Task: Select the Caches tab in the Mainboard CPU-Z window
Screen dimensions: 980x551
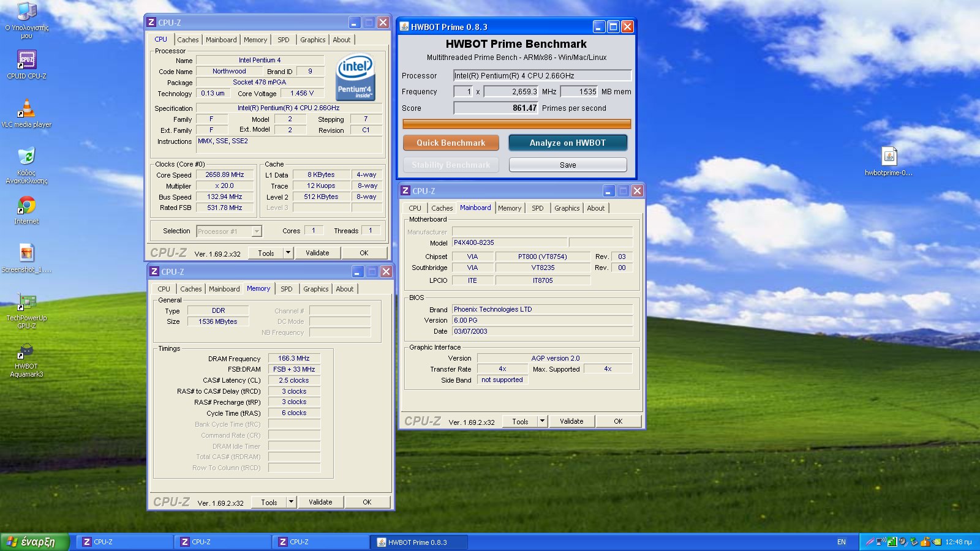Action: point(442,208)
